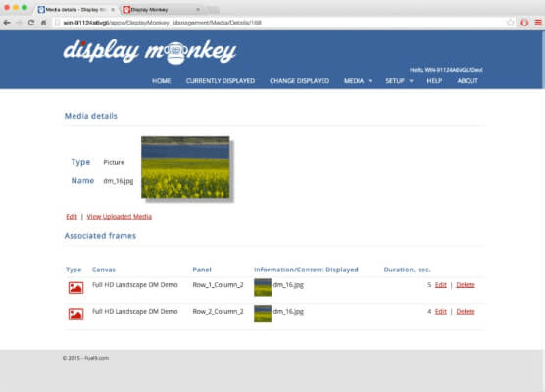The height and width of the screenshot is (392, 545).
Task: Reload the page with refresh icon
Action: pyautogui.click(x=31, y=23)
